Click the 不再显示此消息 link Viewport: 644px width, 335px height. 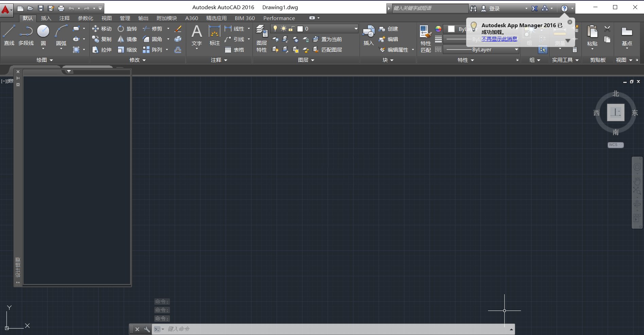tap(499, 39)
